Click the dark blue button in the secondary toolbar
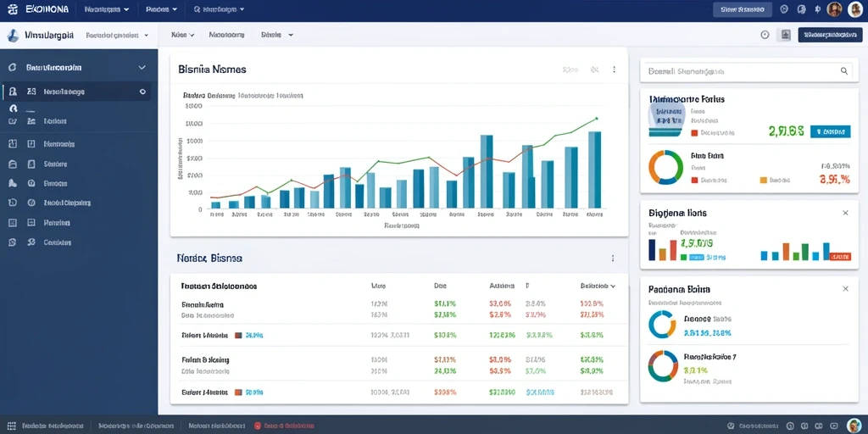Screen dimensions: 868x434 830,35
